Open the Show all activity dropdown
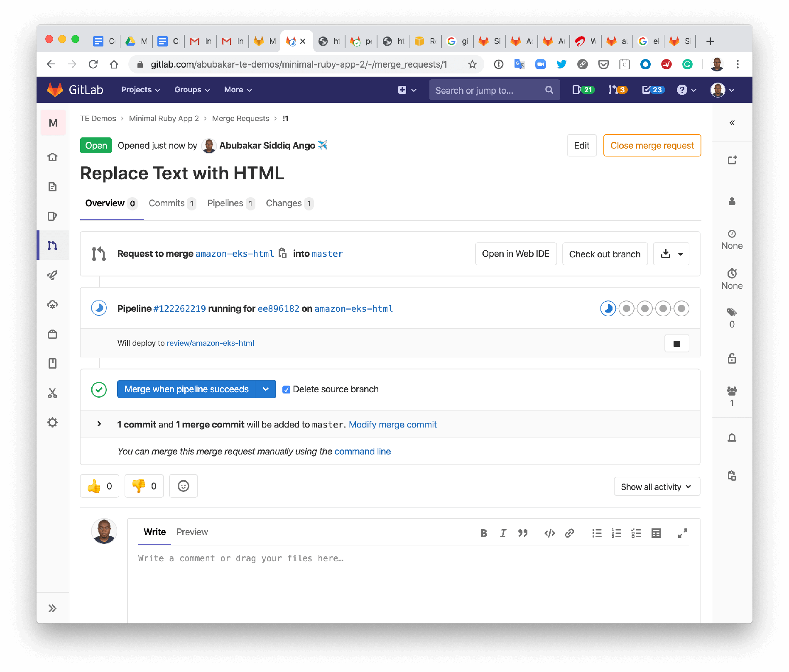Viewport: 789px width, 672px height. coord(657,487)
